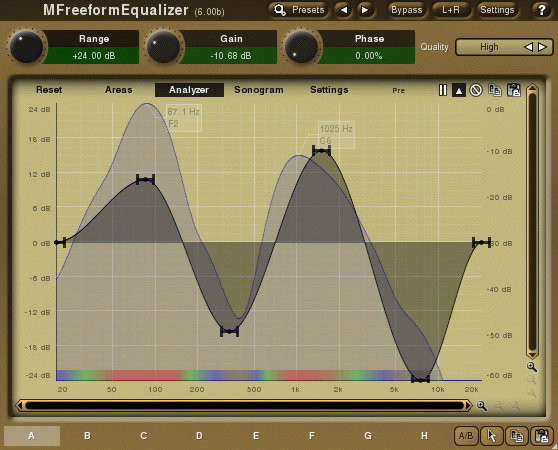Image resolution: width=558 pixels, height=450 pixels.
Task: Toggle the Pre analyzer mode
Action: 399,90
